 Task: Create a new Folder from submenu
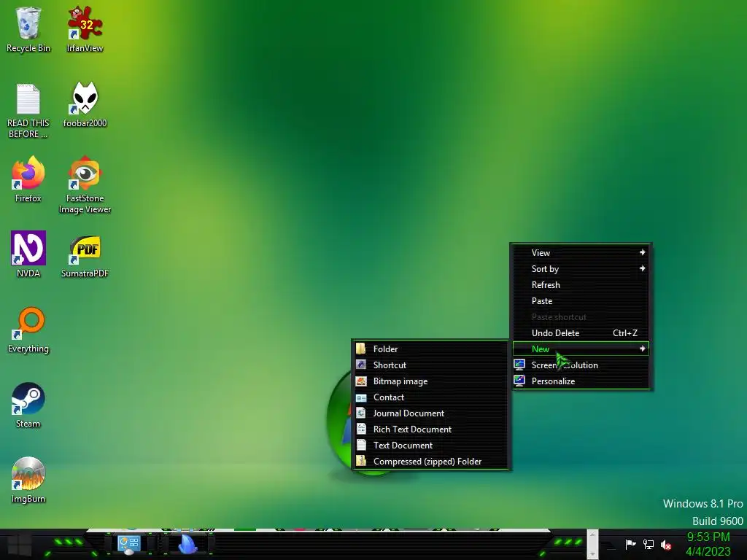coord(431,349)
